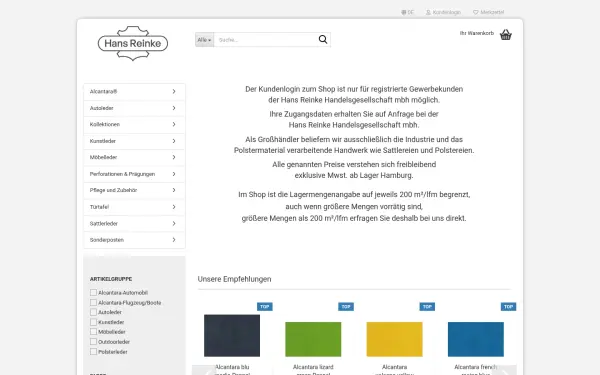Click TOP badge on Alcantara lizard product
Viewport: 600px width, 375px height.
(346, 307)
